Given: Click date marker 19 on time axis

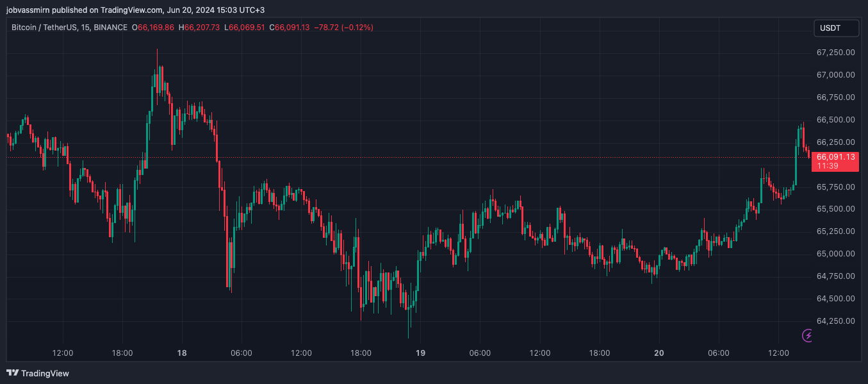Looking at the screenshot, I should point(421,353).
